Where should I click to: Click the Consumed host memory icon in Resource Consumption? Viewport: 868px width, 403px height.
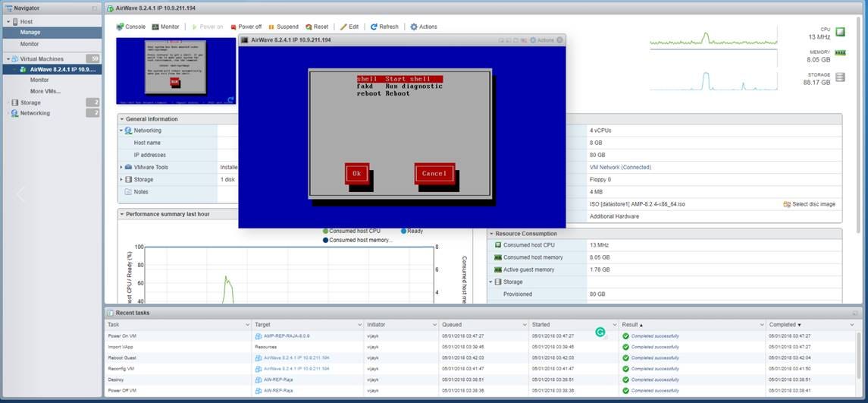(x=497, y=257)
